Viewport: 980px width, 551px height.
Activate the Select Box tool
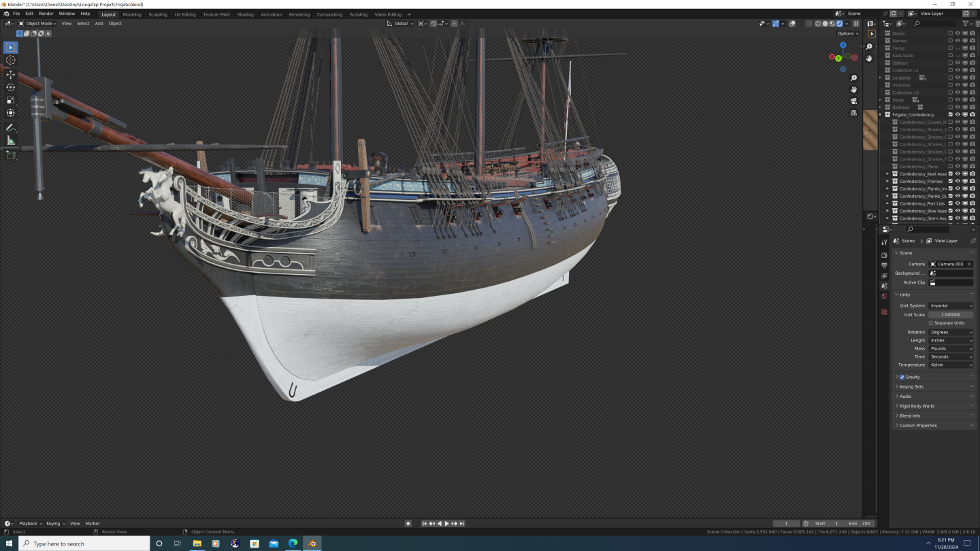pyautogui.click(x=10, y=47)
